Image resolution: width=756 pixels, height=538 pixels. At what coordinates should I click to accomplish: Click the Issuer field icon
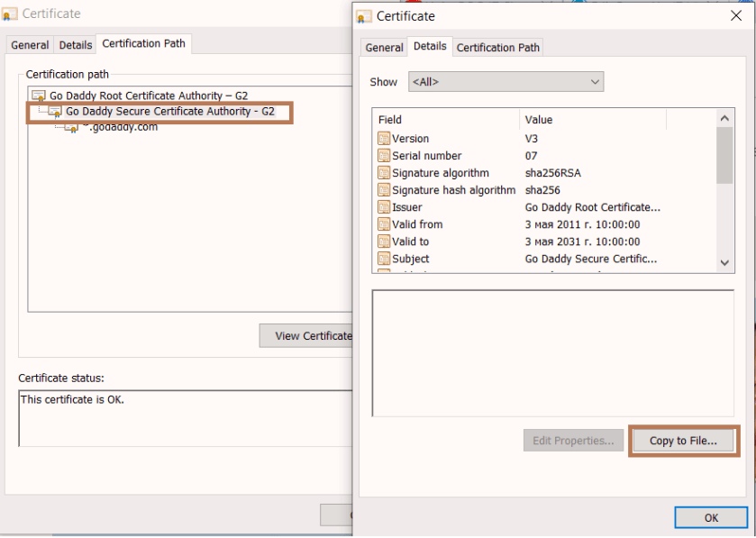click(382, 206)
